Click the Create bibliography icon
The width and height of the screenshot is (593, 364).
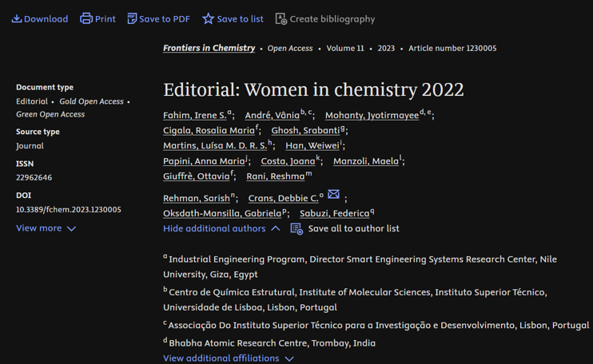[281, 18]
